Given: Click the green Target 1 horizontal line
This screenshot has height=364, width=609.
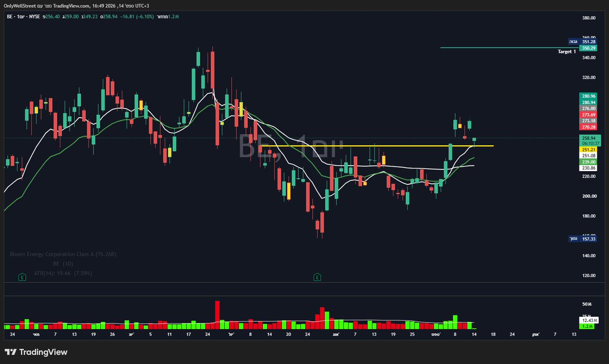Looking at the screenshot, I should click(x=509, y=48).
